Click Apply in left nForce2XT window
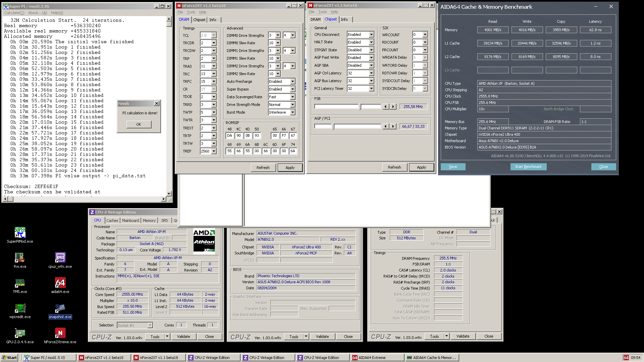 click(290, 168)
